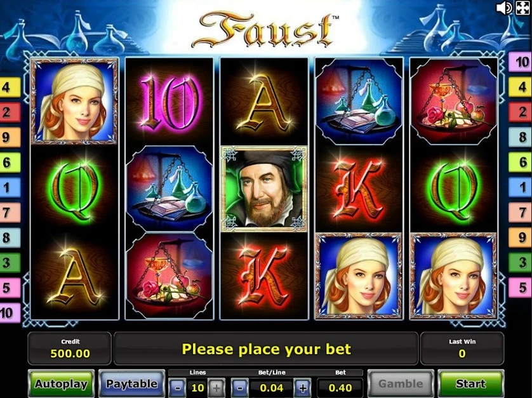Click the gold A symbol on middle reel
The height and width of the screenshot is (398, 532).
pyautogui.click(x=264, y=102)
